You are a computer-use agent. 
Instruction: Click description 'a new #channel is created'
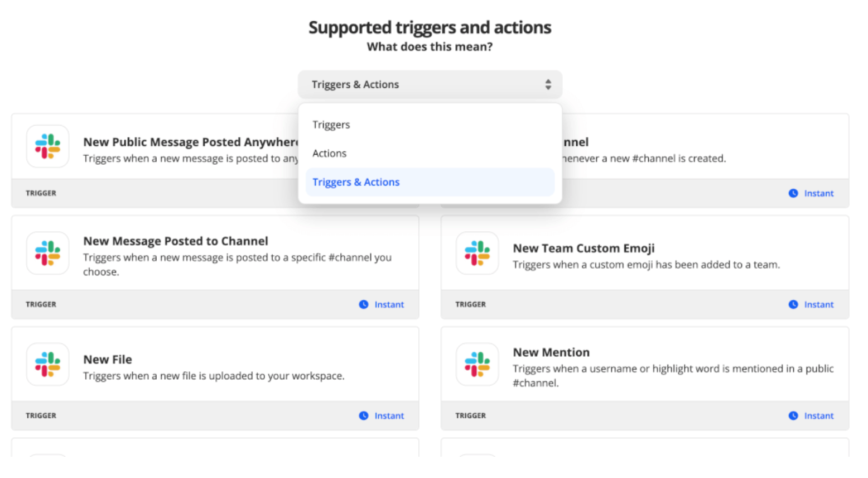tap(644, 159)
